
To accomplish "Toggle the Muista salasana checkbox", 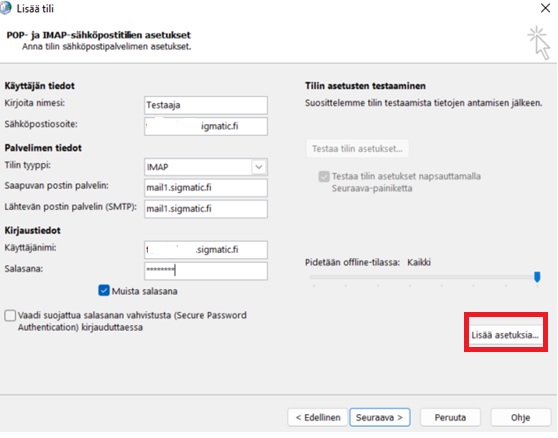I will [x=104, y=290].
